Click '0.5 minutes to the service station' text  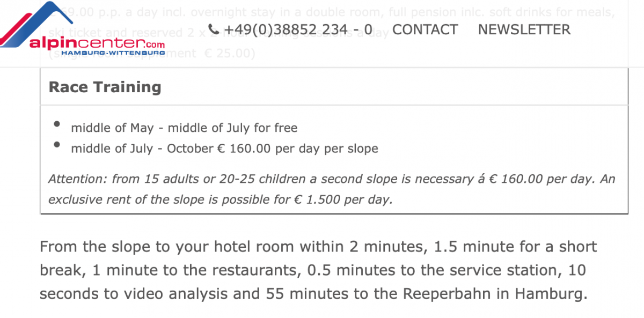(433, 270)
